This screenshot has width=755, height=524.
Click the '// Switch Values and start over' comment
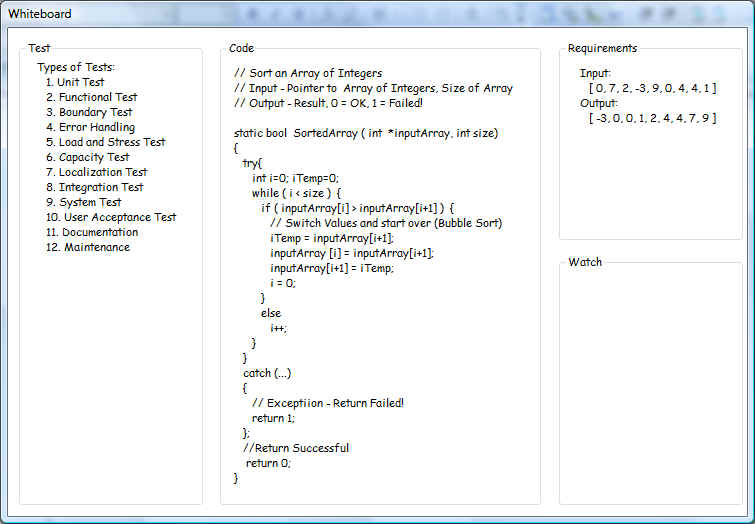386,223
